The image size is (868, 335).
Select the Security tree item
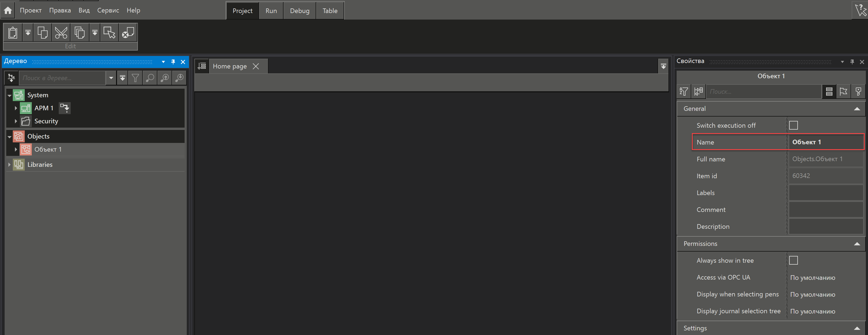[46, 121]
